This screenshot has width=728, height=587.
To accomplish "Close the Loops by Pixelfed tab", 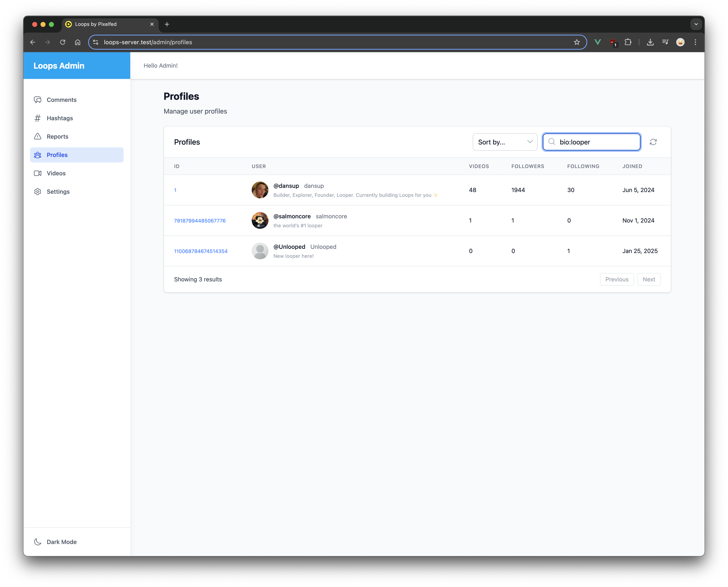I will (152, 24).
